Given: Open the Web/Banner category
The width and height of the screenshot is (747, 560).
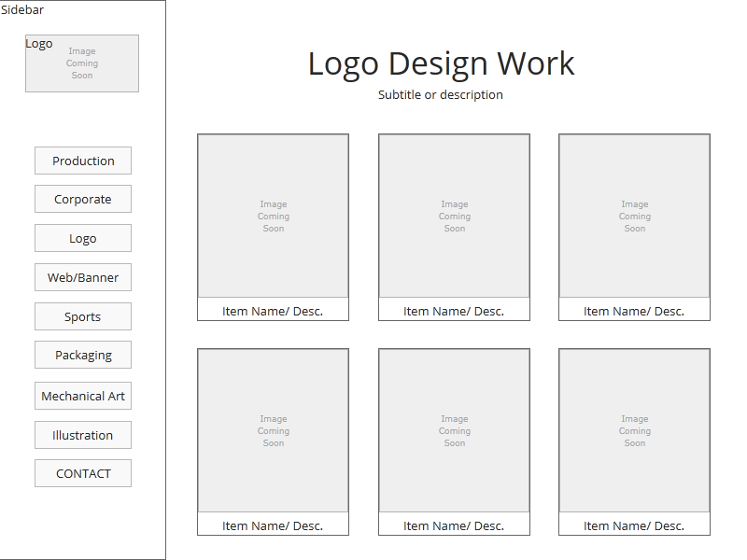Looking at the screenshot, I should (83, 277).
